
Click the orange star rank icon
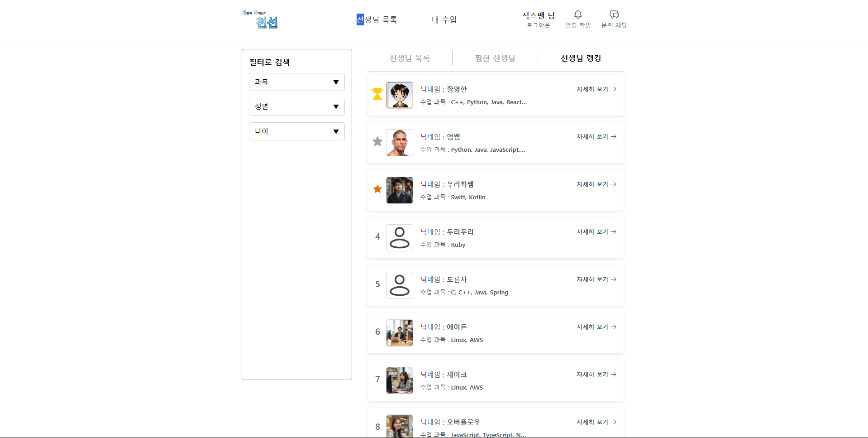pos(377,189)
